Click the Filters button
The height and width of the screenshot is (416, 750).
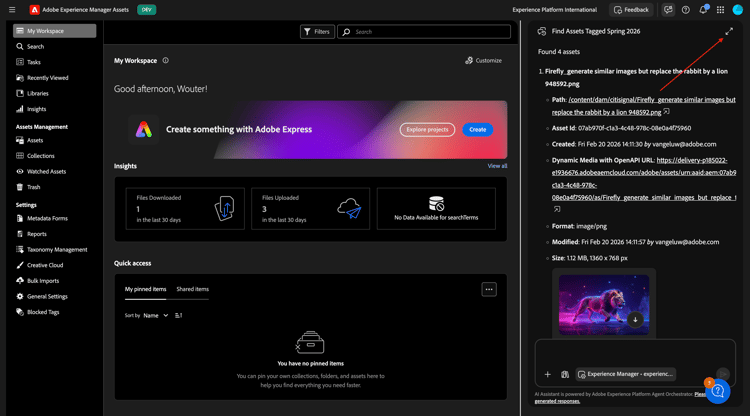click(317, 32)
